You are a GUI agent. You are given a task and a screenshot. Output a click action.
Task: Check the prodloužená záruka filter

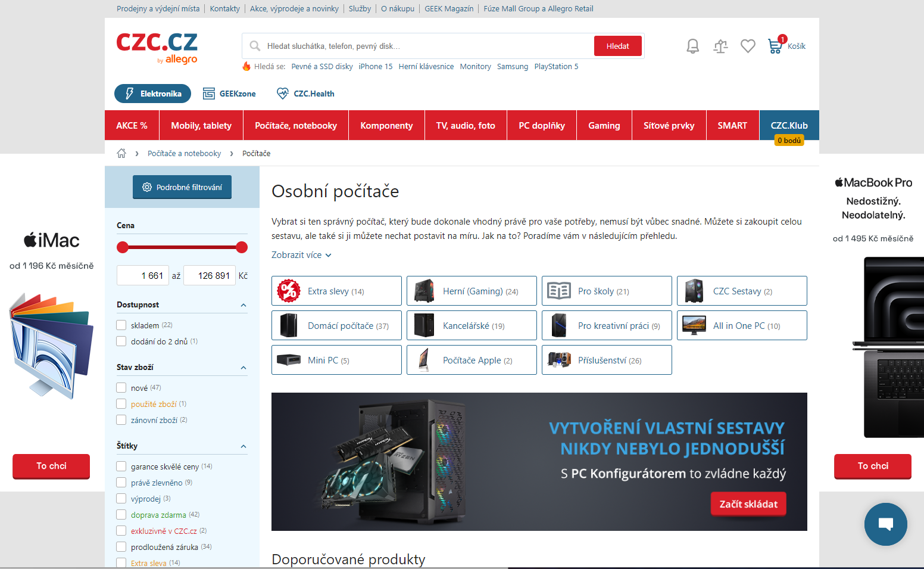(x=121, y=547)
